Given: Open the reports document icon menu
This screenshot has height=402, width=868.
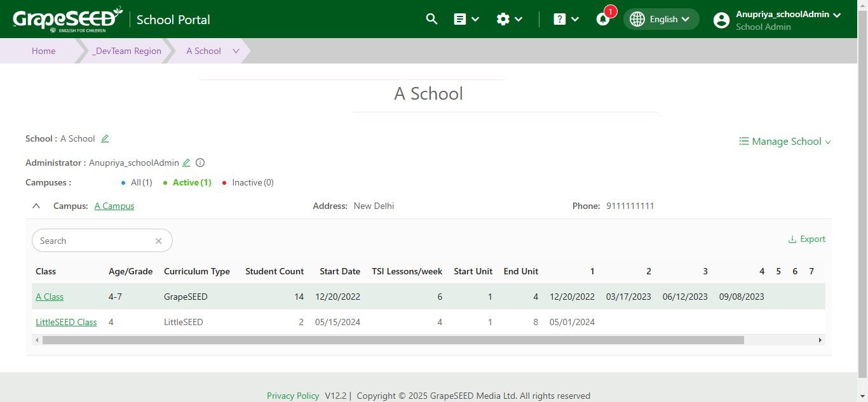Looking at the screenshot, I should [466, 19].
